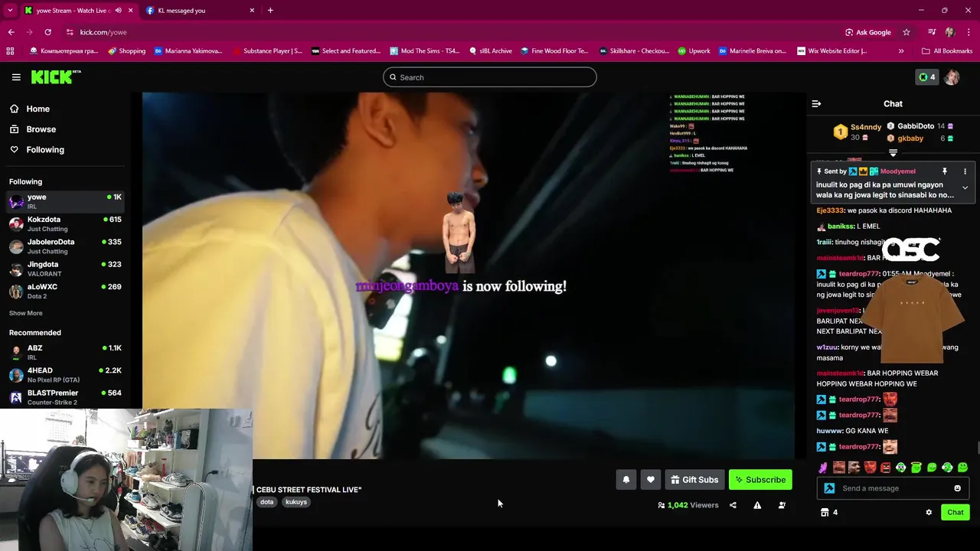Click the kukuys stream tag
The height and width of the screenshot is (551, 980).
click(x=296, y=502)
